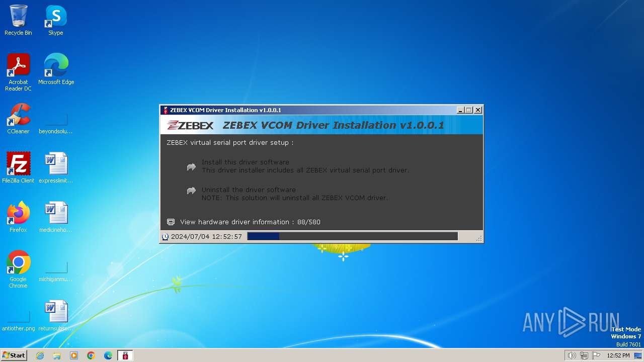
Task: Select the medicineho... Word document
Action: point(56,217)
